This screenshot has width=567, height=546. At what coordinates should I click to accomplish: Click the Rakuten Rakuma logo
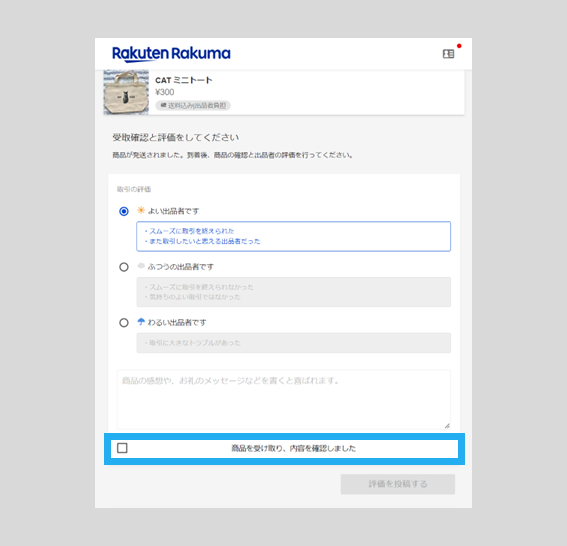point(171,54)
